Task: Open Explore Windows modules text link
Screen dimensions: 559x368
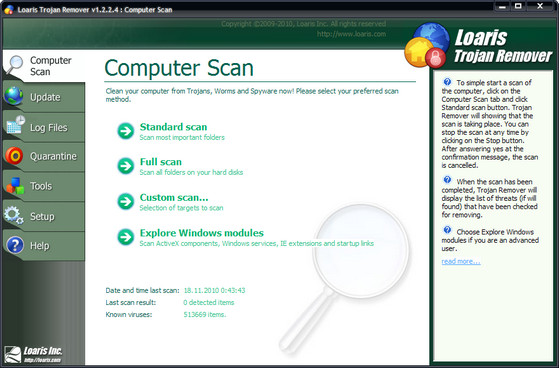Action: (x=201, y=233)
